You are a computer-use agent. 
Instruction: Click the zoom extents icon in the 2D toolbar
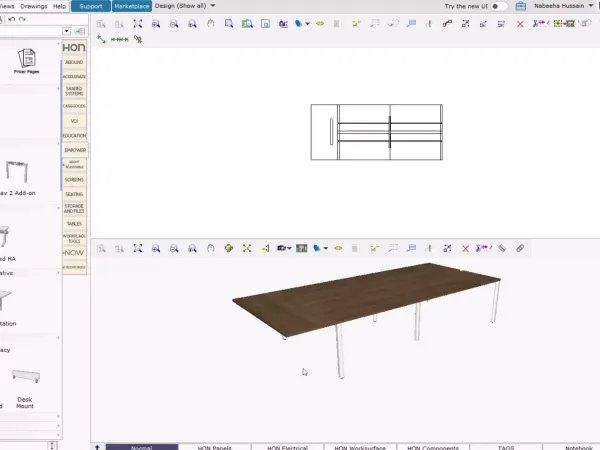pyautogui.click(x=137, y=24)
